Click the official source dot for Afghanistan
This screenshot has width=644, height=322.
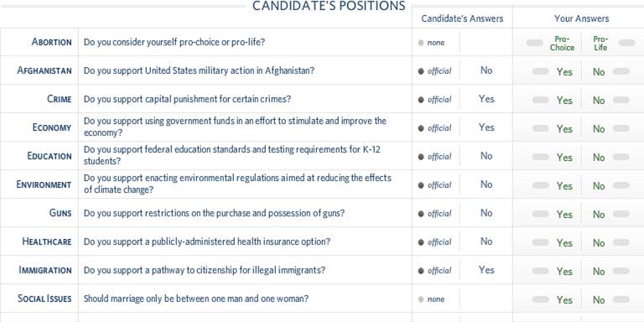click(421, 71)
